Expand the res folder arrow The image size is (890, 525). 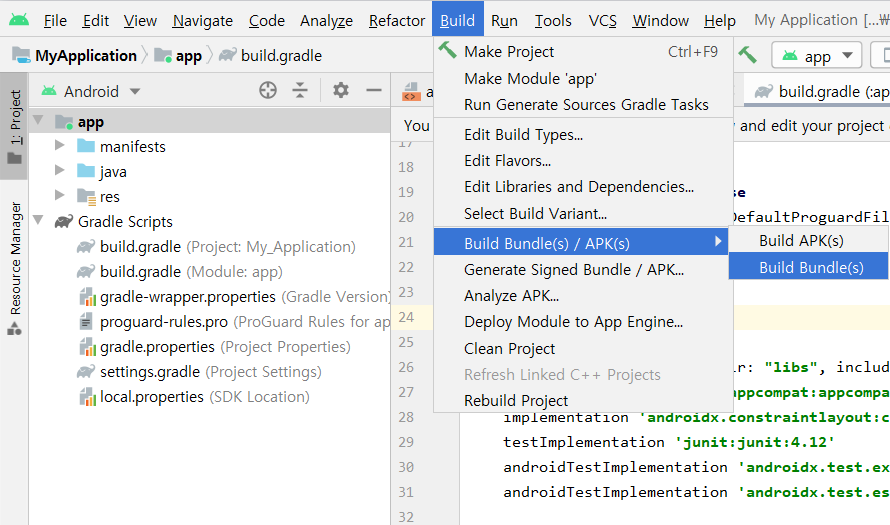click(x=59, y=195)
